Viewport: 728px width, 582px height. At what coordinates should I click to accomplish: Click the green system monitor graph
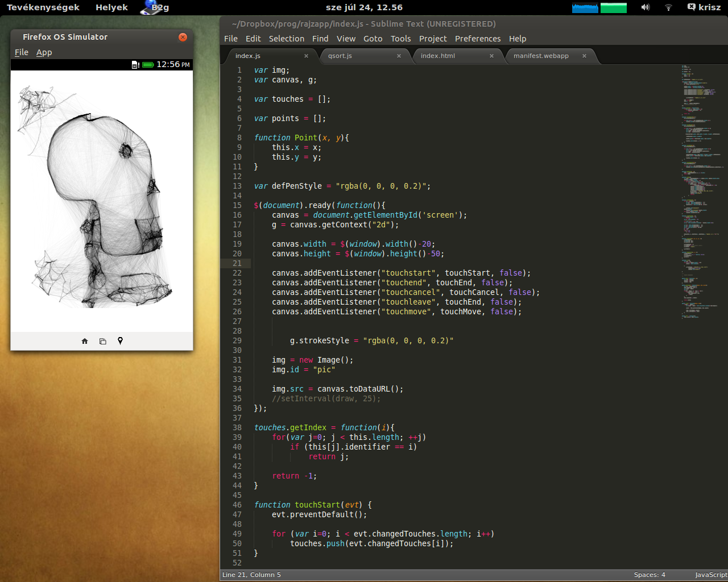coord(614,7)
